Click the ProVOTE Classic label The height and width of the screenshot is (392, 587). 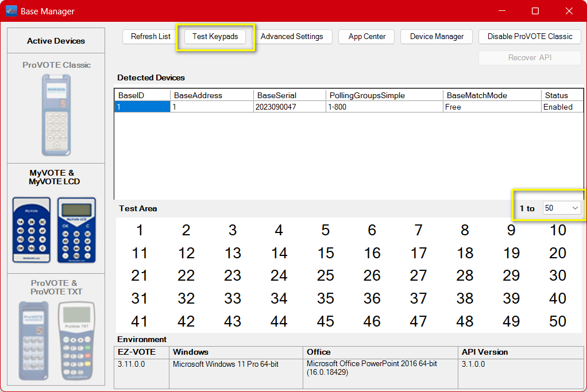pos(56,65)
